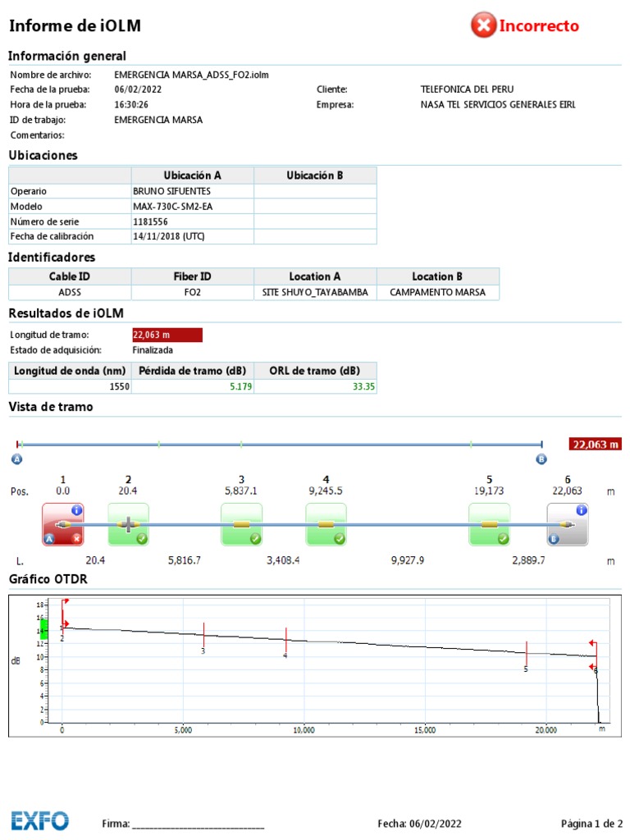630x840 pixels.
Task: Click span ORL value 33.35
Action: pos(363,386)
